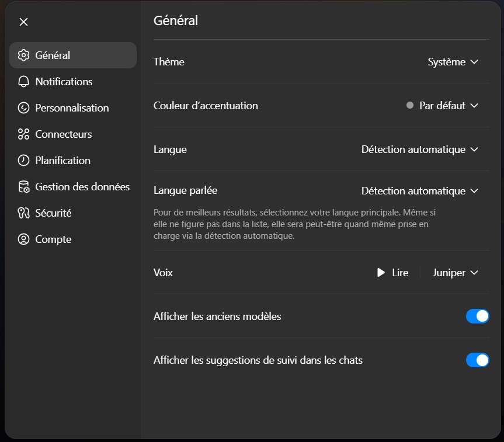Image resolution: width=504 pixels, height=442 pixels.
Task: Expand the Langue dropdown
Action: point(420,149)
